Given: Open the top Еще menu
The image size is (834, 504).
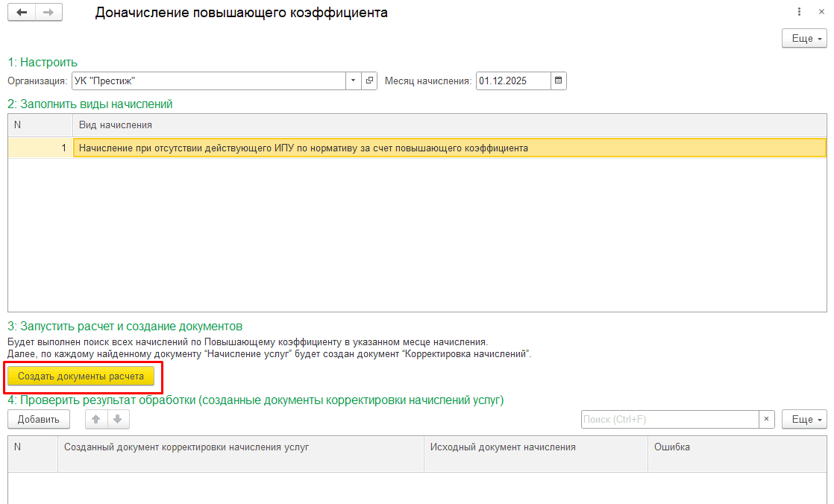Looking at the screenshot, I should click(804, 38).
